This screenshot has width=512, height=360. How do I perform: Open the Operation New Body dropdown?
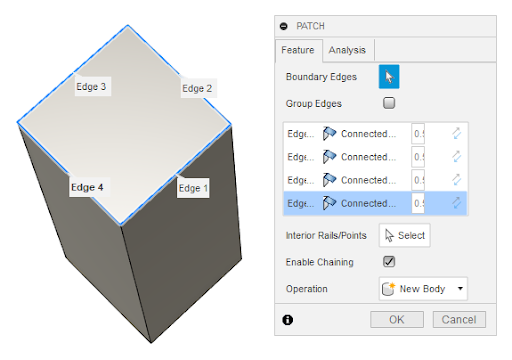point(423,289)
